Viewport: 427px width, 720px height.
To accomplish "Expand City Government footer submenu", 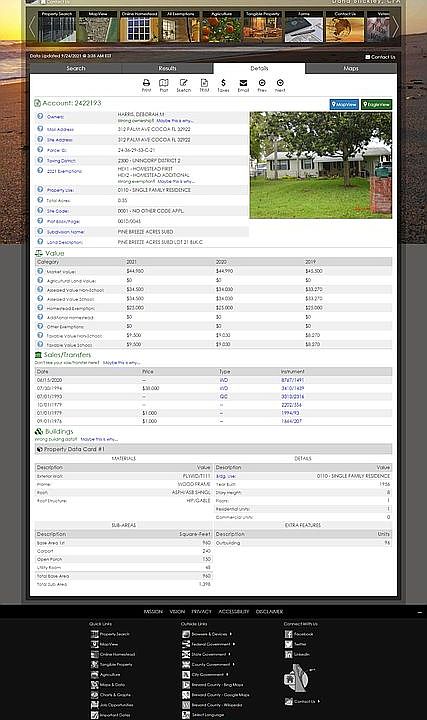I will 227,675.
